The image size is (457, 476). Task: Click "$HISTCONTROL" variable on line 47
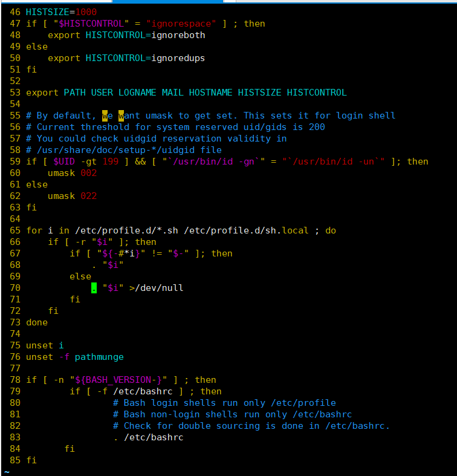(91, 24)
